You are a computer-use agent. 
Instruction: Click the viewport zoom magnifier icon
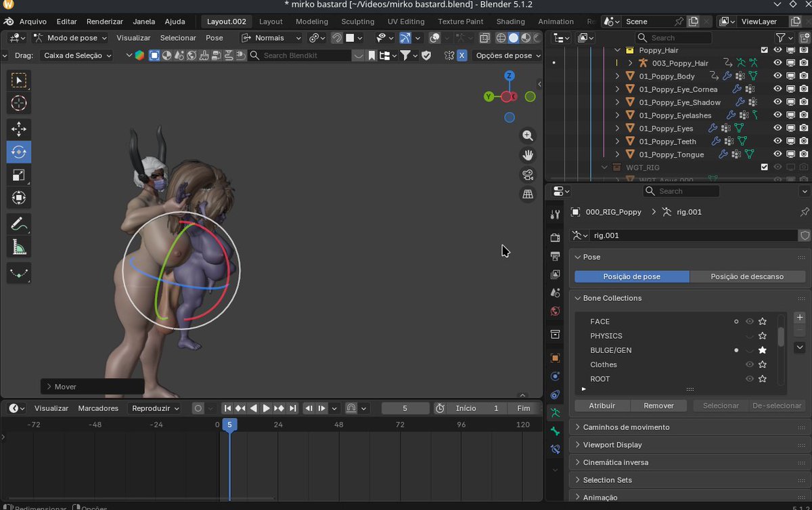[528, 135]
